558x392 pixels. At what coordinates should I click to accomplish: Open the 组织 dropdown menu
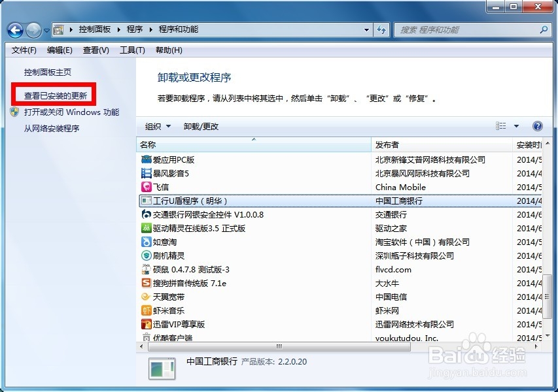(158, 126)
